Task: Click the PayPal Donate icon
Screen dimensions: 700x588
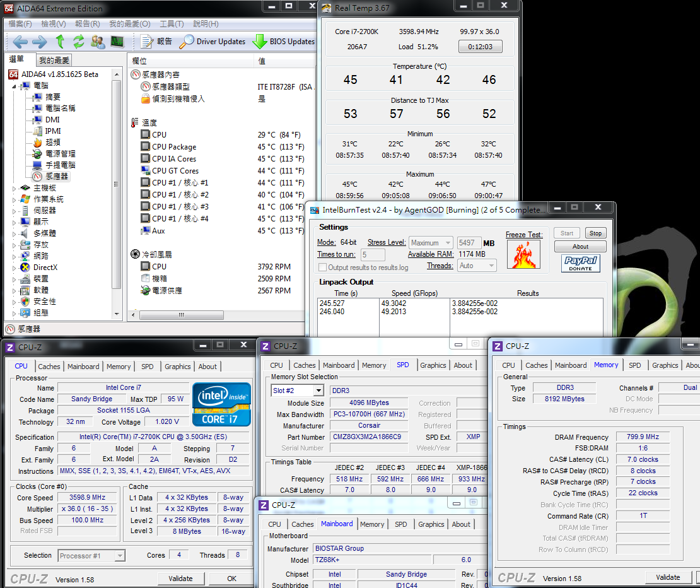Action: pos(580,264)
